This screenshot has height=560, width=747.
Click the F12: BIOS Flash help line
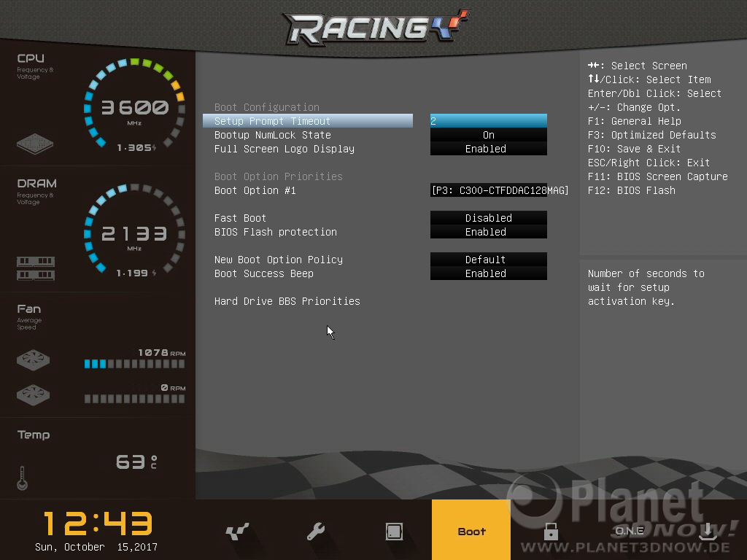[x=632, y=190]
